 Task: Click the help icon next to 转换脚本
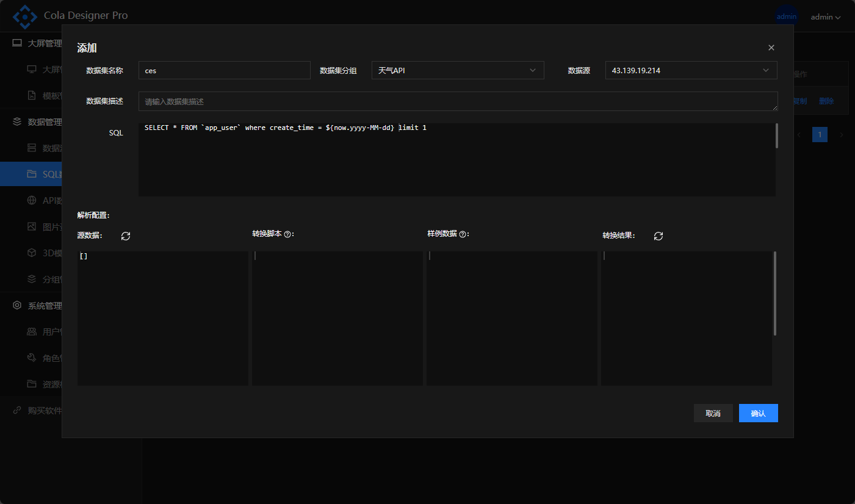click(x=287, y=234)
